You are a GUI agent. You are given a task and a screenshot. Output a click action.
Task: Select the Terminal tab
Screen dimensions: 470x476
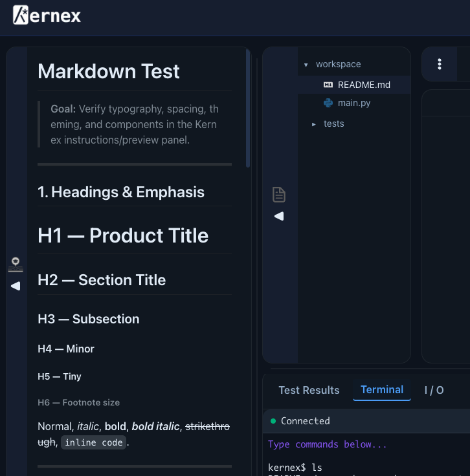[382, 389]
